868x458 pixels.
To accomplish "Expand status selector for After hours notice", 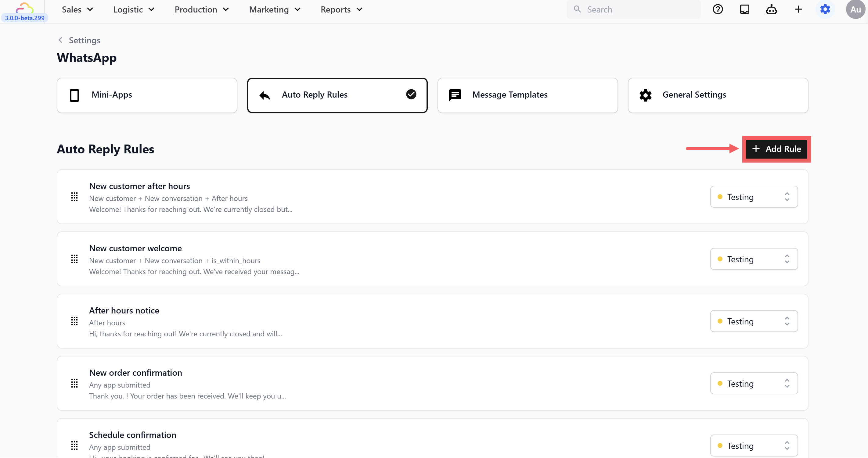I will [x=754, y=321].
